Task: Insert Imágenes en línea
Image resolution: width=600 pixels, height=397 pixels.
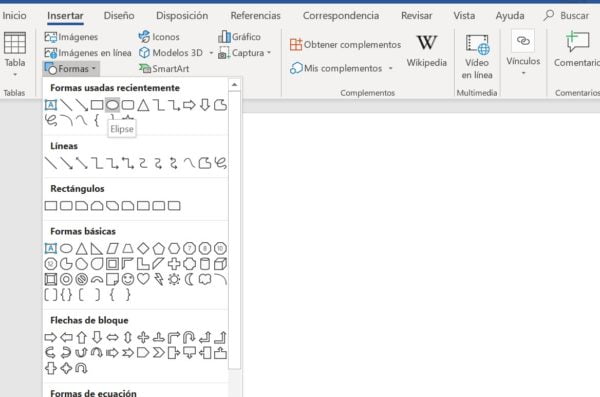Action: [x=88, y=53]
